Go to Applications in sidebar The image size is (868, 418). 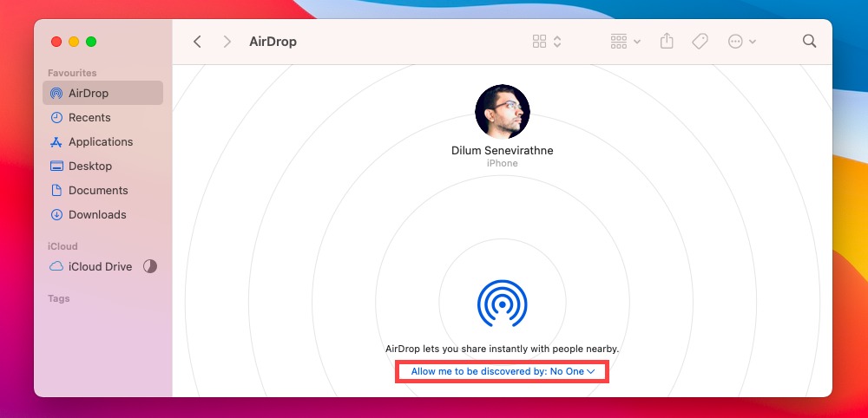click(x=101, y=141)
